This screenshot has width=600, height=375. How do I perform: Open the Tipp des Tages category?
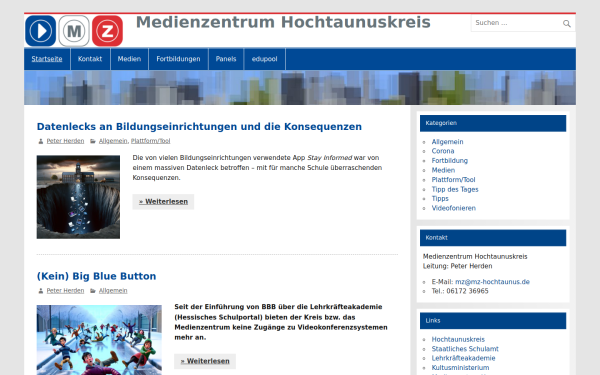click(455, 189)
